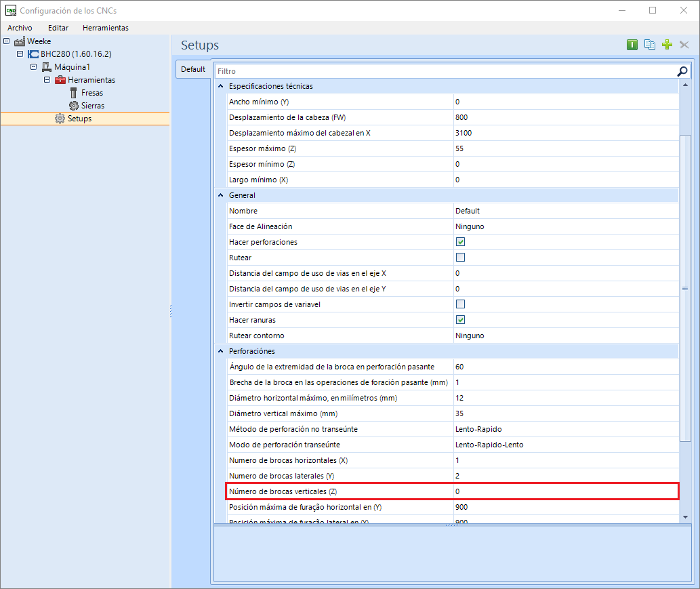Click Posición máxima de furação horizontal 900
The width and height of the screenshot is (700, 589).
pos(566,507)
